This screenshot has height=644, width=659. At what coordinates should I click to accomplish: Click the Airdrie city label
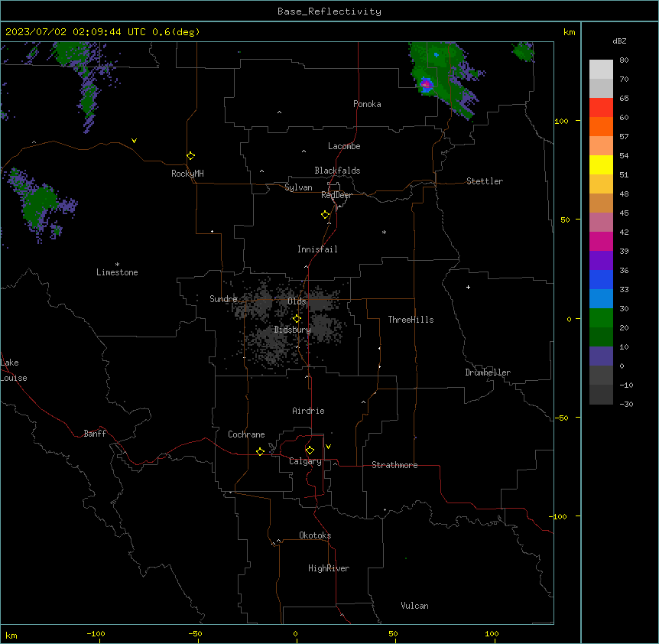[x=309, y=411]
